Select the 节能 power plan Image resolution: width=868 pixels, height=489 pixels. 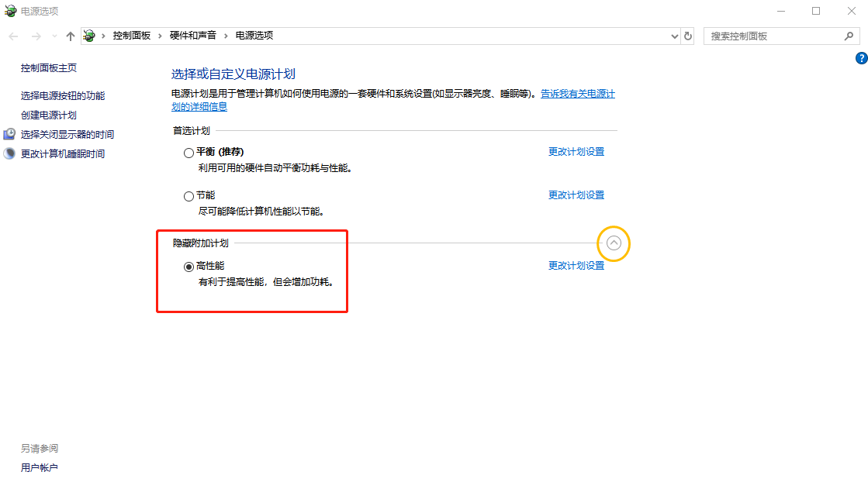(188, 195)
